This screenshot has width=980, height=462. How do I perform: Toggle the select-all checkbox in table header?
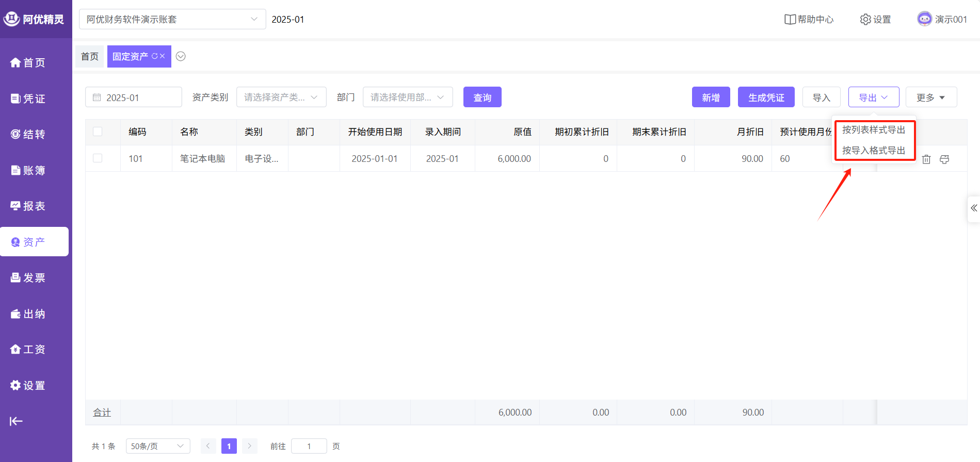tap(98, 131)
